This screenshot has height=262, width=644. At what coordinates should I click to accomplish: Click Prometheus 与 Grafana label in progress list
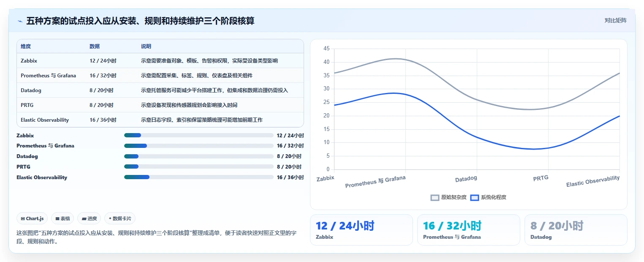coord(45,146)
